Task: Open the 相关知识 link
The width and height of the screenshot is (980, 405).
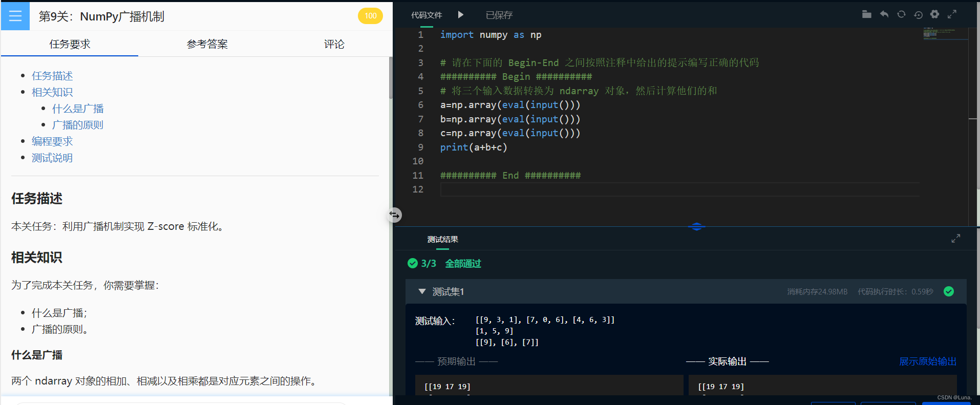Action: [x=52, y=92]
